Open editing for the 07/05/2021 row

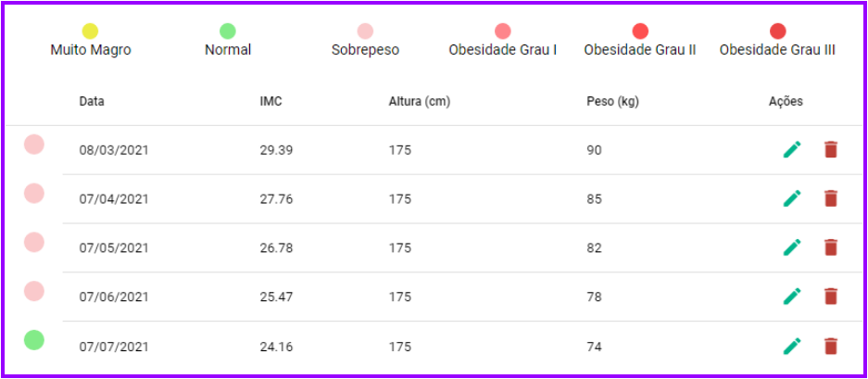(791, 247)
